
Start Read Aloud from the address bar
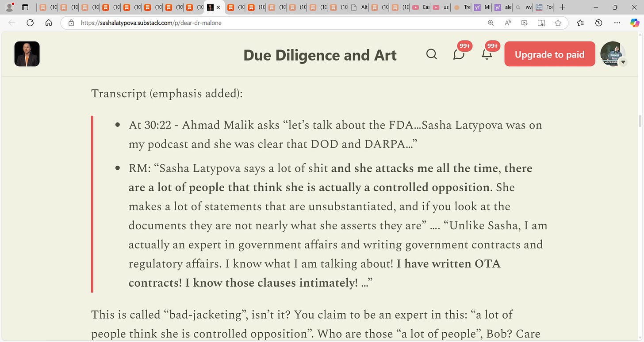(x=508, y=23)
